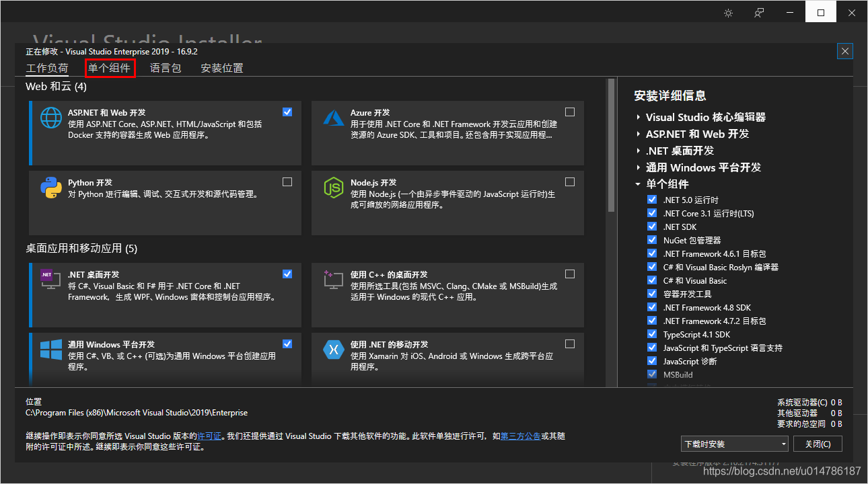This screenshot has height=484, width=868.
Task: Uncheck 容器开发工具 component
Action: click(651, 294)
